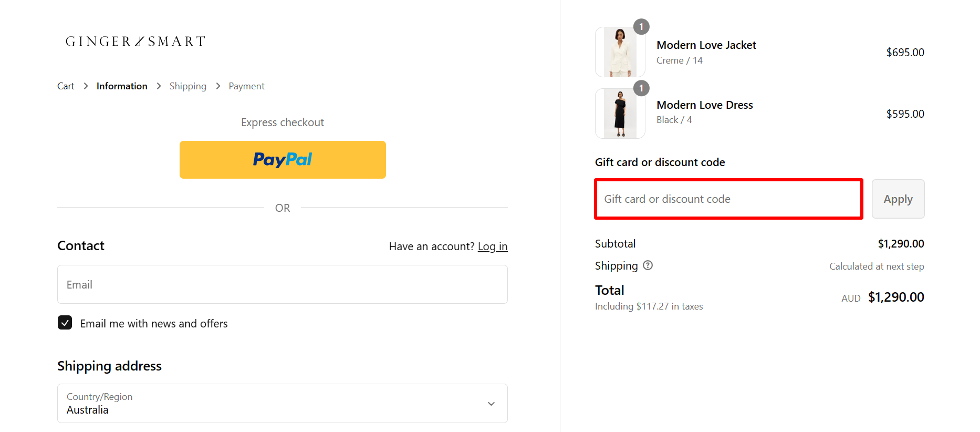980x432 pixels.
Task: Click the quantity badge on Modern Love Dress
Action: tap(641, 88)
